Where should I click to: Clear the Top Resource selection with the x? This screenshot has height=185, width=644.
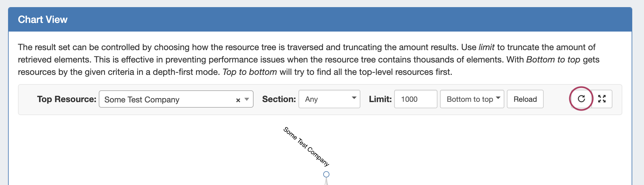coord(238,100)
